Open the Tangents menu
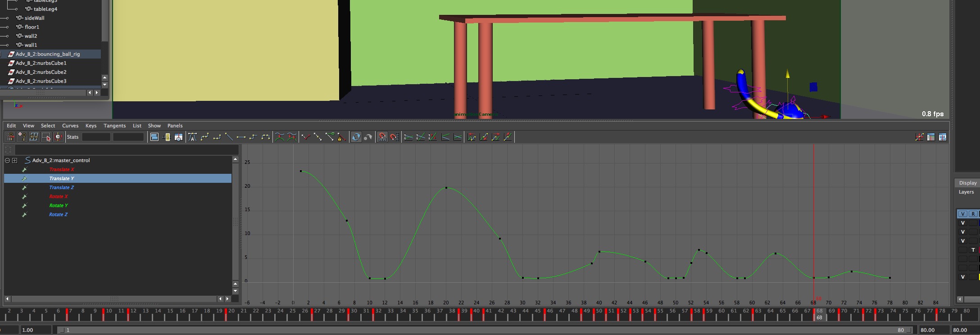 [114, 126]
